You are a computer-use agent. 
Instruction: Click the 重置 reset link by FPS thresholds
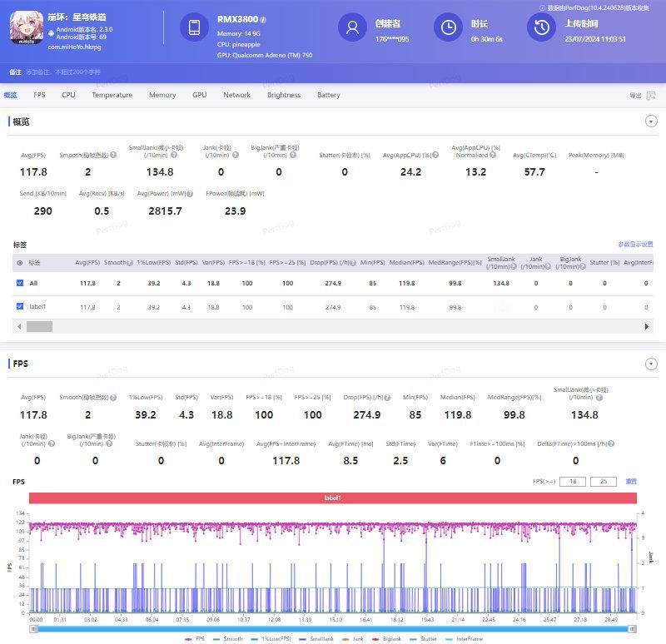[631, 482]
